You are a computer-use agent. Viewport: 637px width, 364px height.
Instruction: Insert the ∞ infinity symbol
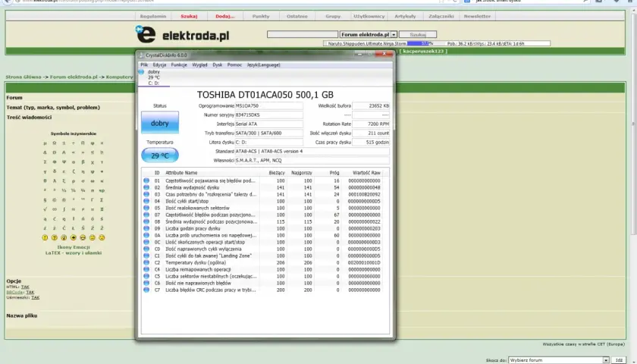tap(55, 209)
